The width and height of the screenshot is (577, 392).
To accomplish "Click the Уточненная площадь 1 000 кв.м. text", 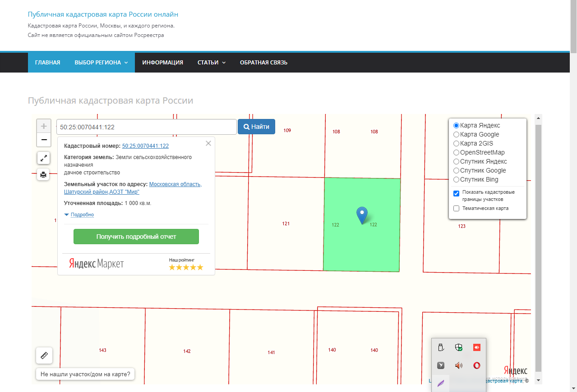I will coord(108,203).
